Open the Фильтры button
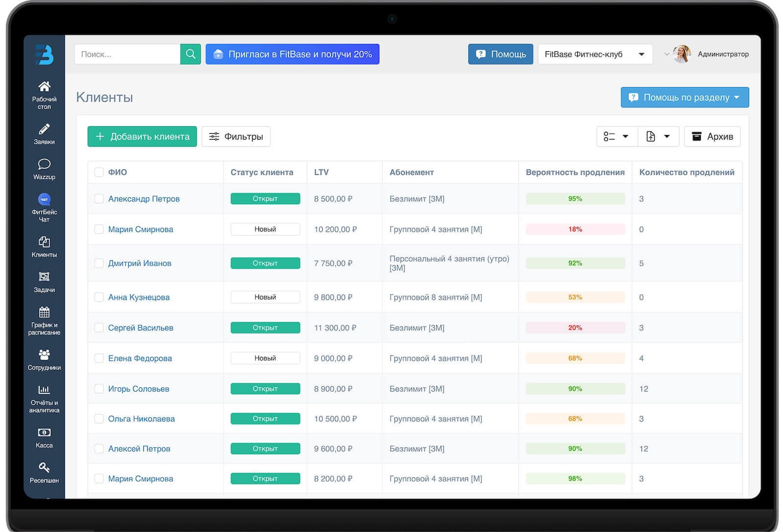 (x=236, y=137)
